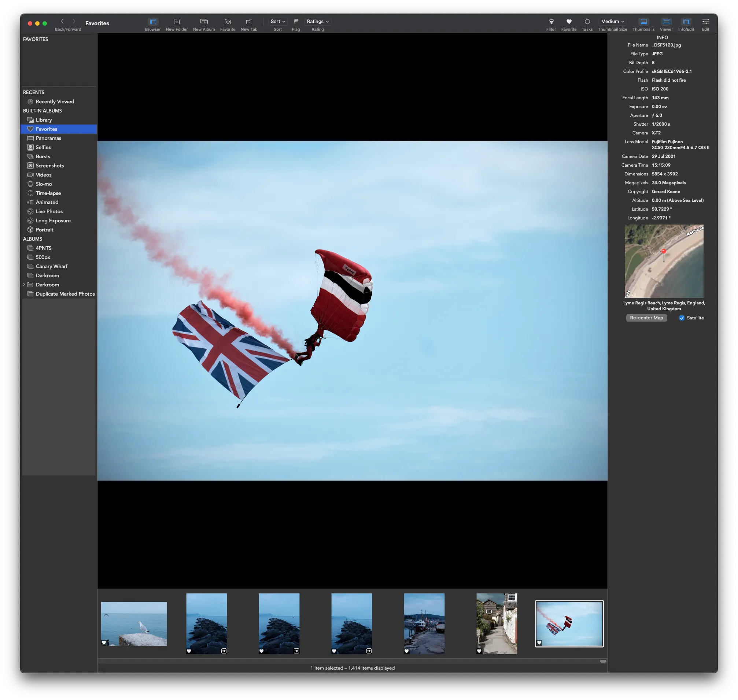Uncheck the Satellite map checkbox
Viewport: 738px width, 700px height.
[x=682, y=318]
